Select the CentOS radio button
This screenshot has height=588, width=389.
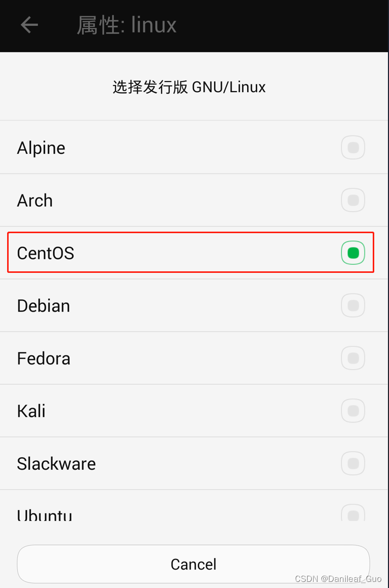pos(353,253)
